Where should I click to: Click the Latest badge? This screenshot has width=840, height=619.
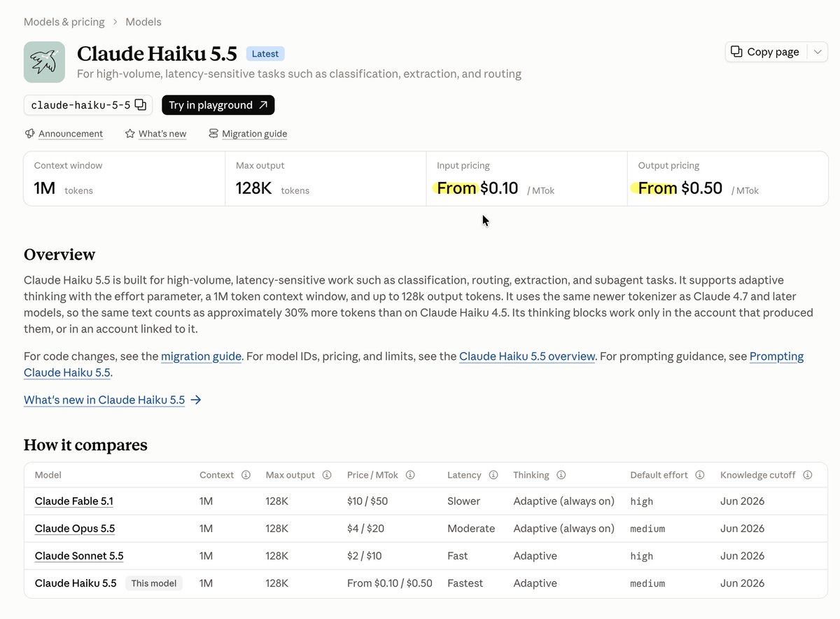(x=265, y=54)
